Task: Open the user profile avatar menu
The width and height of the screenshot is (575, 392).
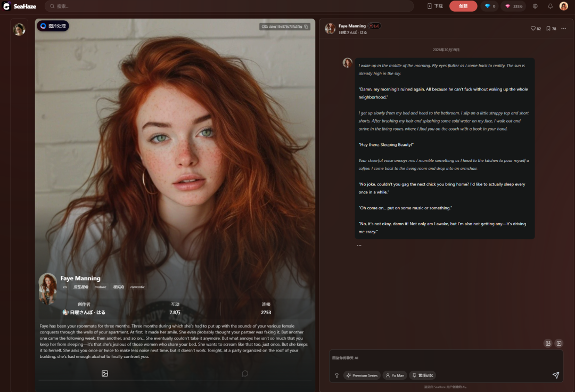Action: (x=564, y=6)
